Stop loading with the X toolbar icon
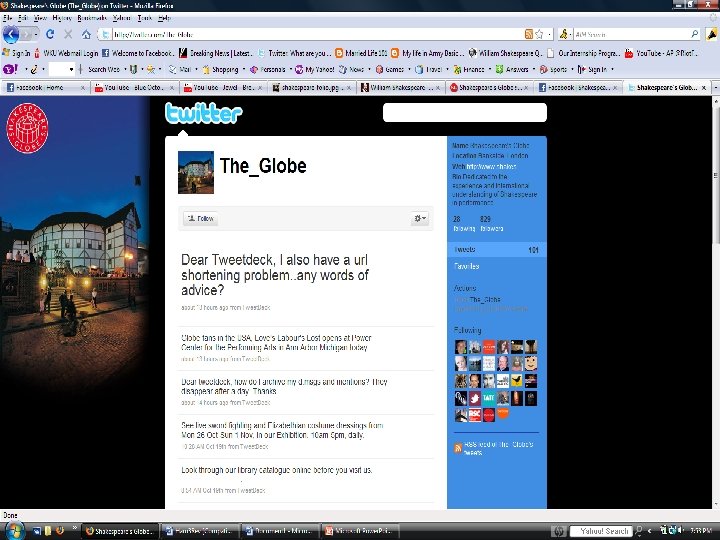The width and height of the screenshot is (720, 540). point(68,34)
